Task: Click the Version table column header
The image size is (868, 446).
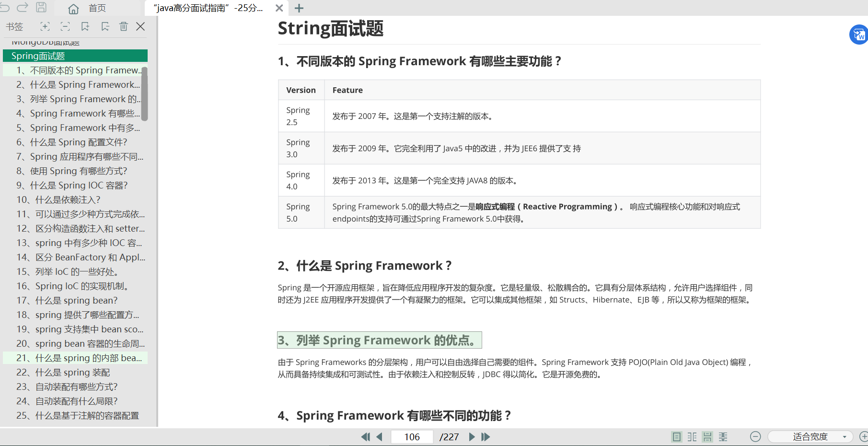Action: [x=301, y=90]
